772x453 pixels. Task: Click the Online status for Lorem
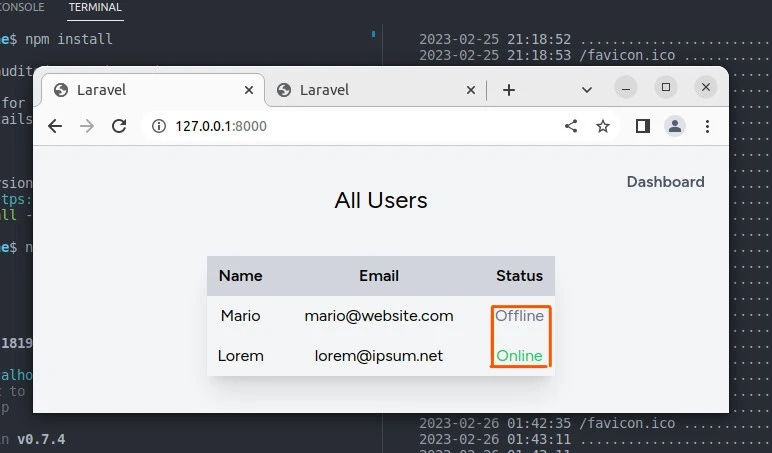(x=520, y=355)
